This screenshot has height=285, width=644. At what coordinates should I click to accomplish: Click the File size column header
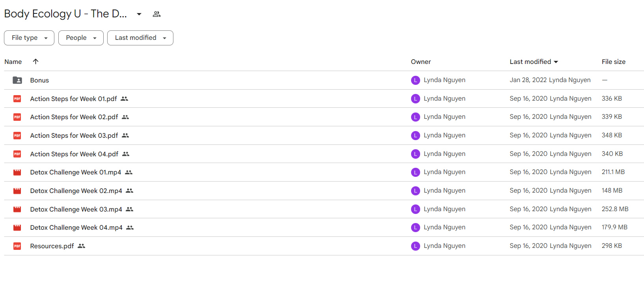[614, 62]
